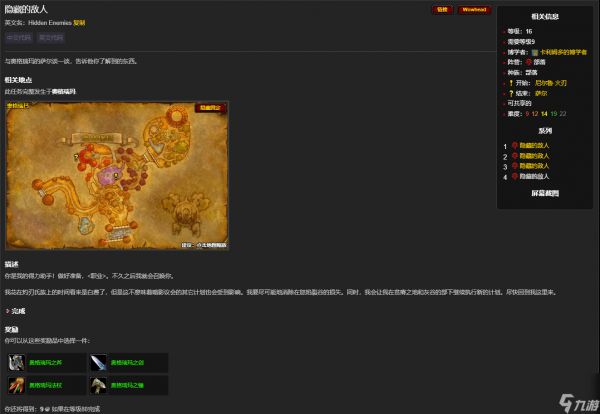
Task: Click the Wowhead button at top right
Action: coord(474,10)
